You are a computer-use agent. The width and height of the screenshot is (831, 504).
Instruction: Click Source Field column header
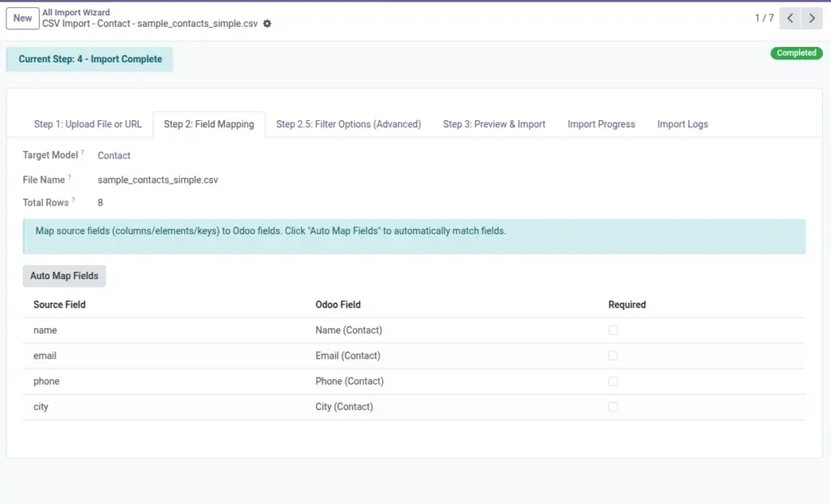59,304
